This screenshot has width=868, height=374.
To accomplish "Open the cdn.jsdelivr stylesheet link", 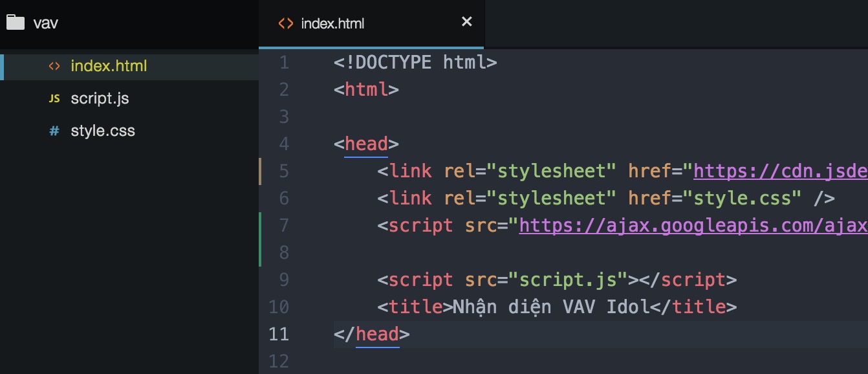I will click(779, 171).
